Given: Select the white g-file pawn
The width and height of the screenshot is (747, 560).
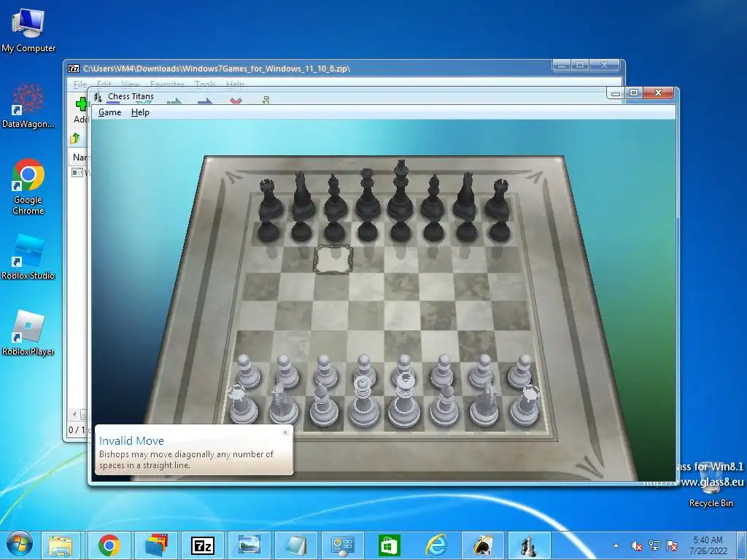Looking at the screenshot, I should click(x=481, y=371).
